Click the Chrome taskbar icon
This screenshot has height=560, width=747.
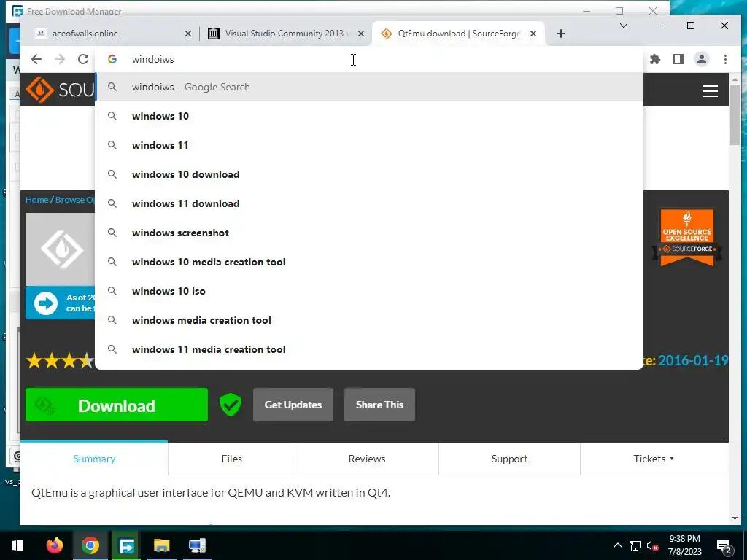point(90,545)
